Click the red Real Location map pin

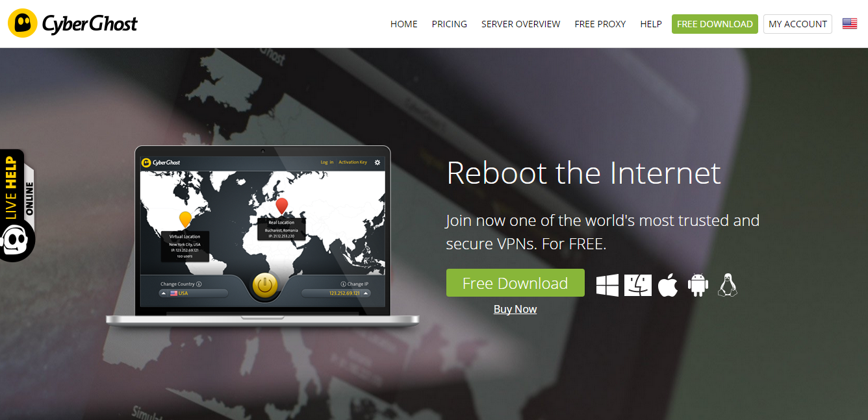tap(281, 206)
